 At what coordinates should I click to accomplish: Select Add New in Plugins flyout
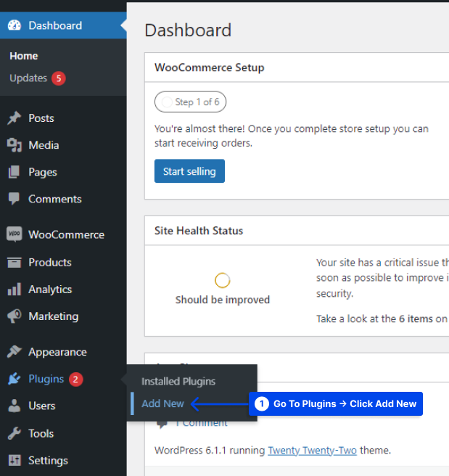click(163, 403)
